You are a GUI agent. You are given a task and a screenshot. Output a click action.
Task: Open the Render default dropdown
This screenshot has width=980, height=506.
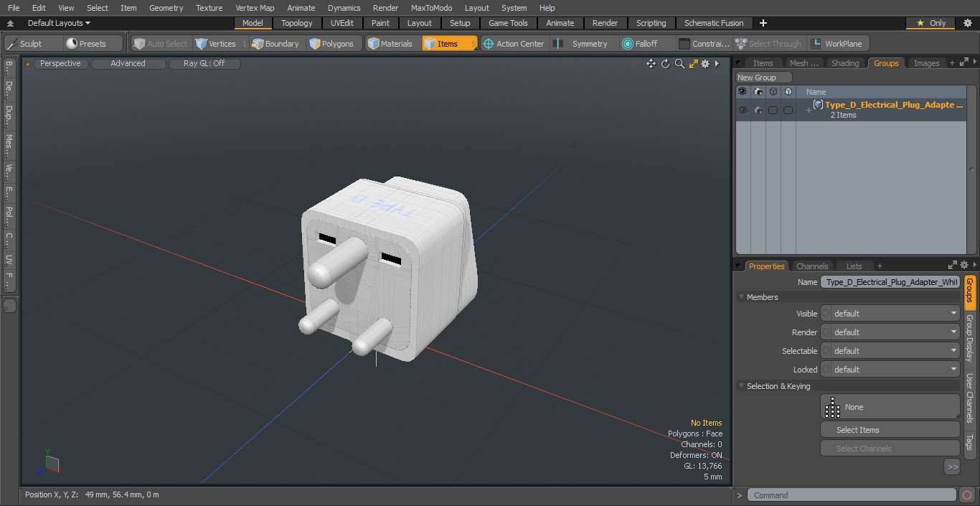tap(890, 332)
